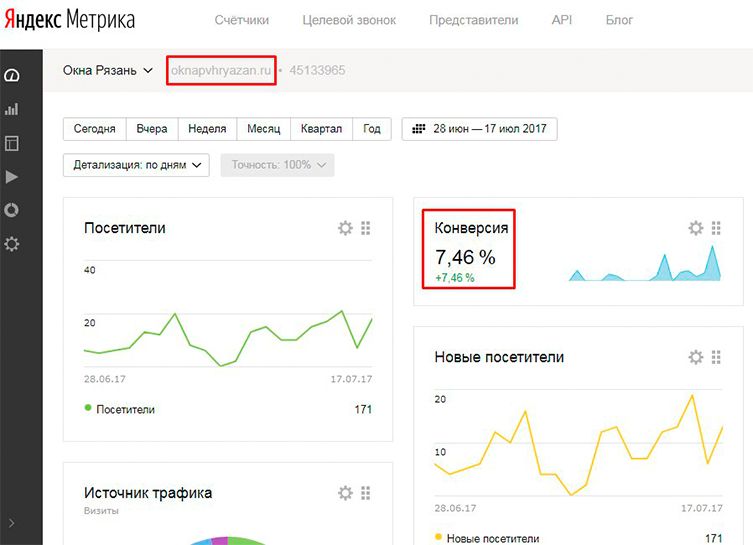Switch period to Неделя
The height and width of the screenshot is (545, 753).
(206, 129)
